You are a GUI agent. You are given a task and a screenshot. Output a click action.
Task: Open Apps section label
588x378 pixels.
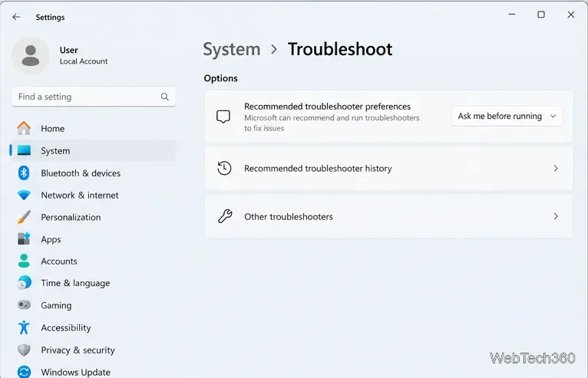(51, 239)
